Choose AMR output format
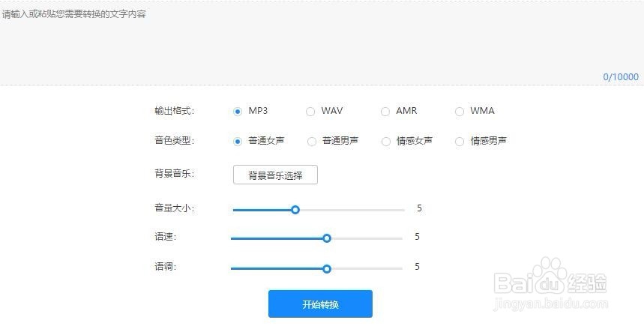This screenshot has height=326, width=644. click(385, 111)
